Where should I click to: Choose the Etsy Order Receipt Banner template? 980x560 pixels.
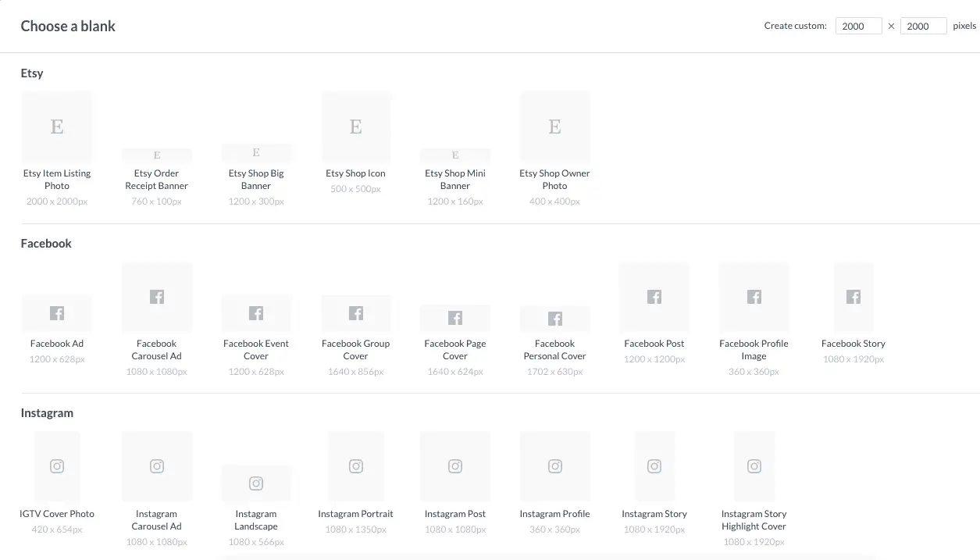click(x=157, y=155)
